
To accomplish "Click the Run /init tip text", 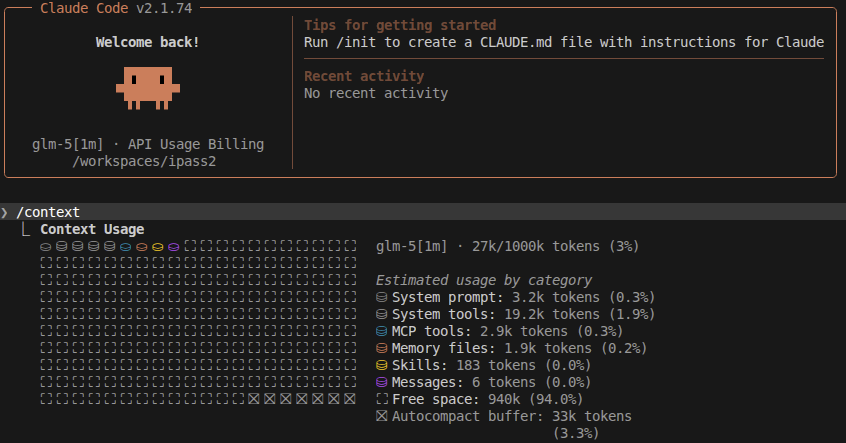I will 564,42.
